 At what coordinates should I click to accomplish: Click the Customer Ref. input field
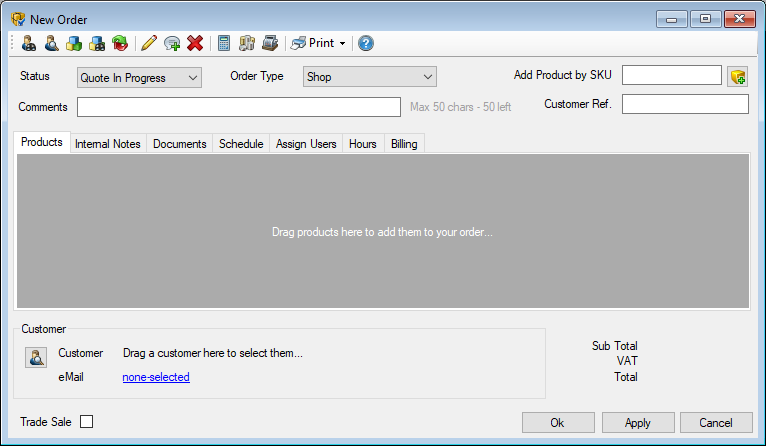pyautogui.click(x=685, y=104)
